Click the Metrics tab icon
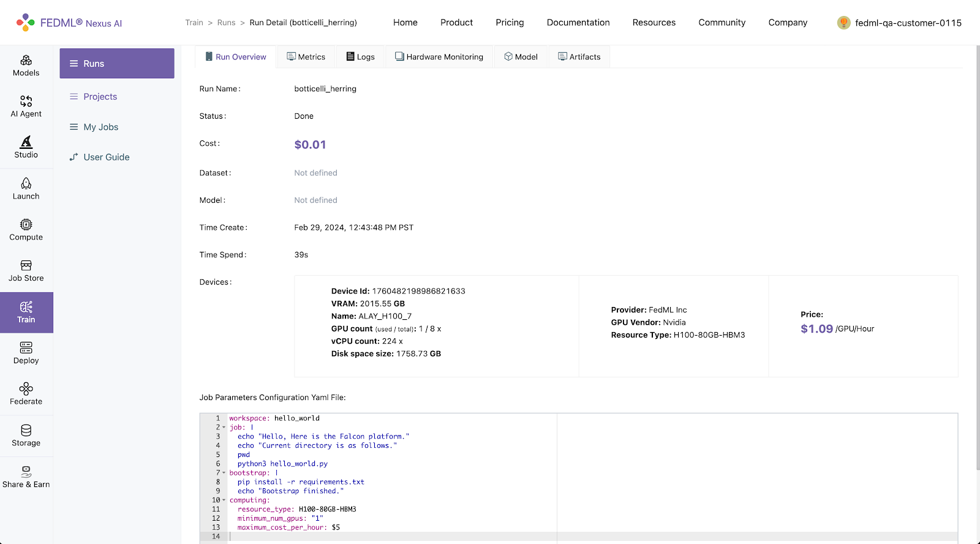Screen dimensions: 980x544 pyautogui.click(x=292, y=56)
